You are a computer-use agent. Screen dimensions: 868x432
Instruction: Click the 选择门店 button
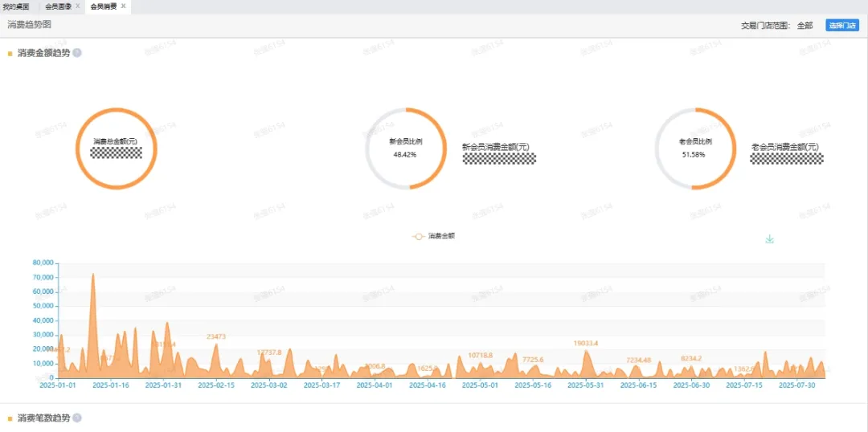point(841,26)
